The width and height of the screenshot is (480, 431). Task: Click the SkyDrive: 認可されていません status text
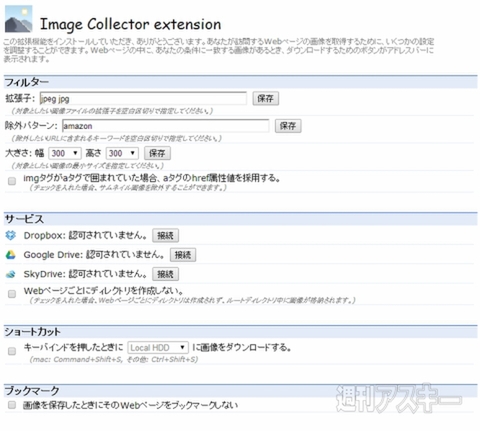coord(85,274)
